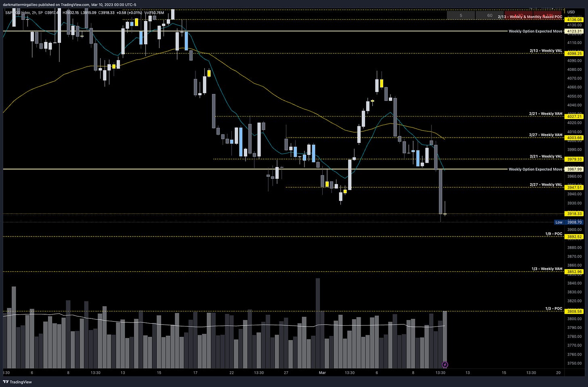588x387 pixels.
Task: Select the 1W timeframe button
Action: (547, 15)
